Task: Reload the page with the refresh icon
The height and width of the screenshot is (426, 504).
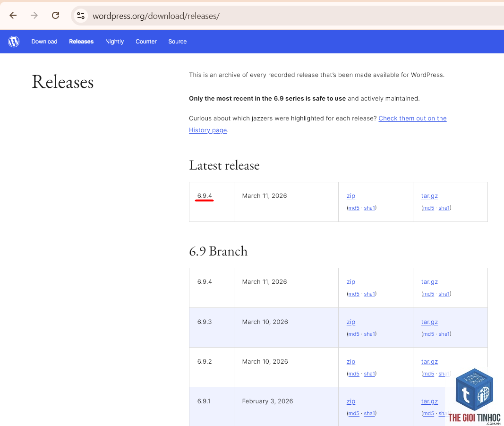Action: pyautogui.click(x=56, y=16)
